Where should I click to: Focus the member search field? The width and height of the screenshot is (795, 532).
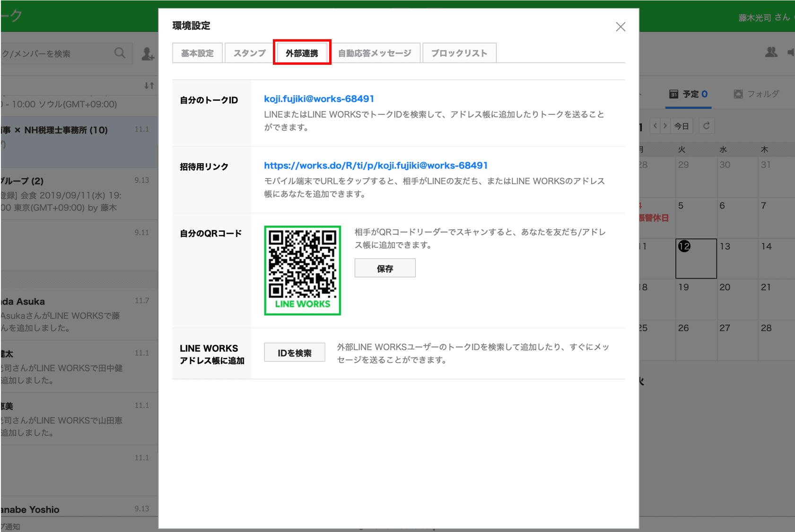57,54
